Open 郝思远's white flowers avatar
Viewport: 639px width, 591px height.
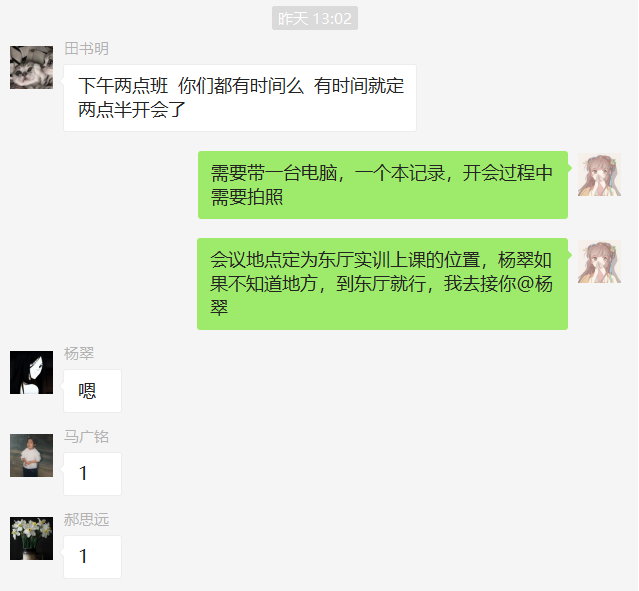(31, 538)
